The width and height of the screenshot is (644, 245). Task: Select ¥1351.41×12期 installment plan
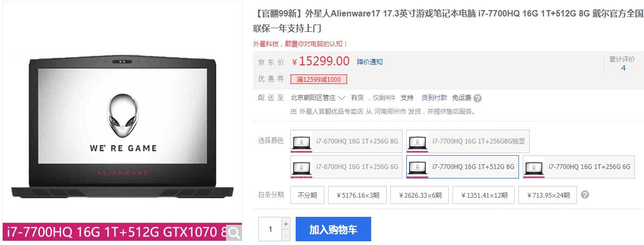pos(484,195)
